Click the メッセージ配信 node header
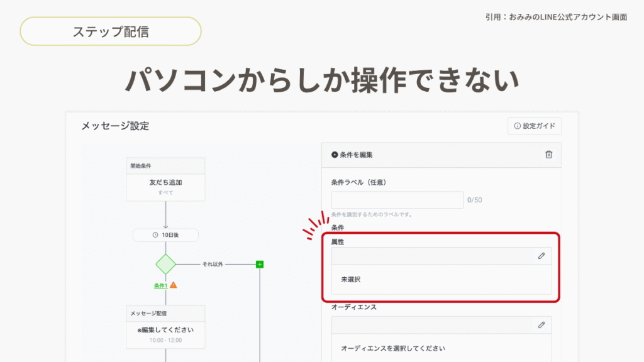This screenshot has width=644, height=362. click(165, 313)
